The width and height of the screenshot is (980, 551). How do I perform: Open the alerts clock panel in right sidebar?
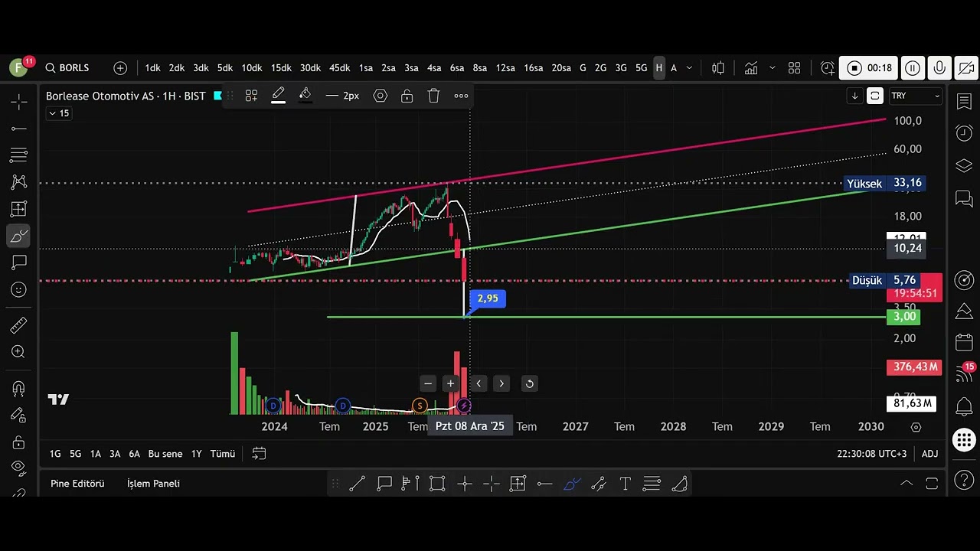[964, 133]
